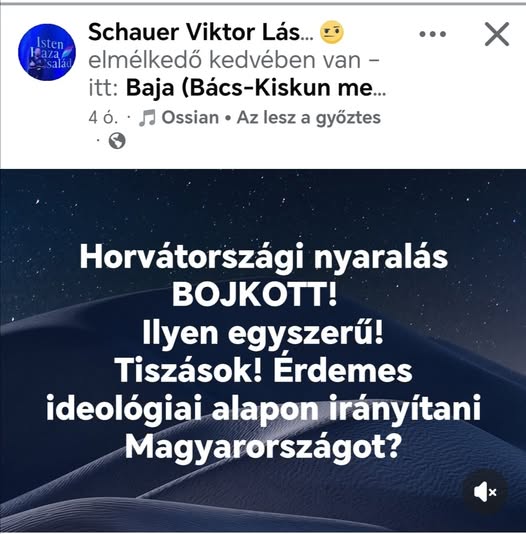Close the post with the X icon
This screenshot has height=534, width=526.
[x=497, y=34]
